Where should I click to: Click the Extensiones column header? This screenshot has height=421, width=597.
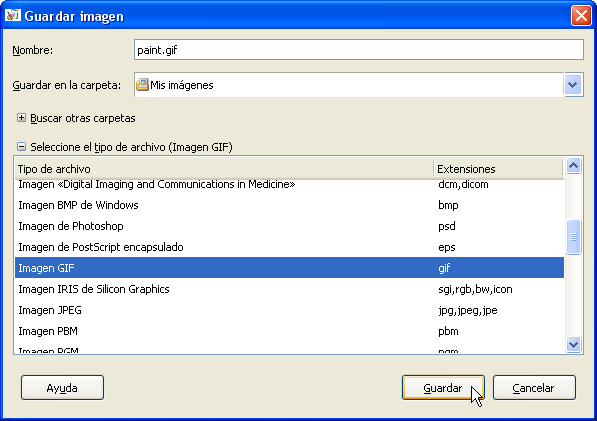coord(498,169)
